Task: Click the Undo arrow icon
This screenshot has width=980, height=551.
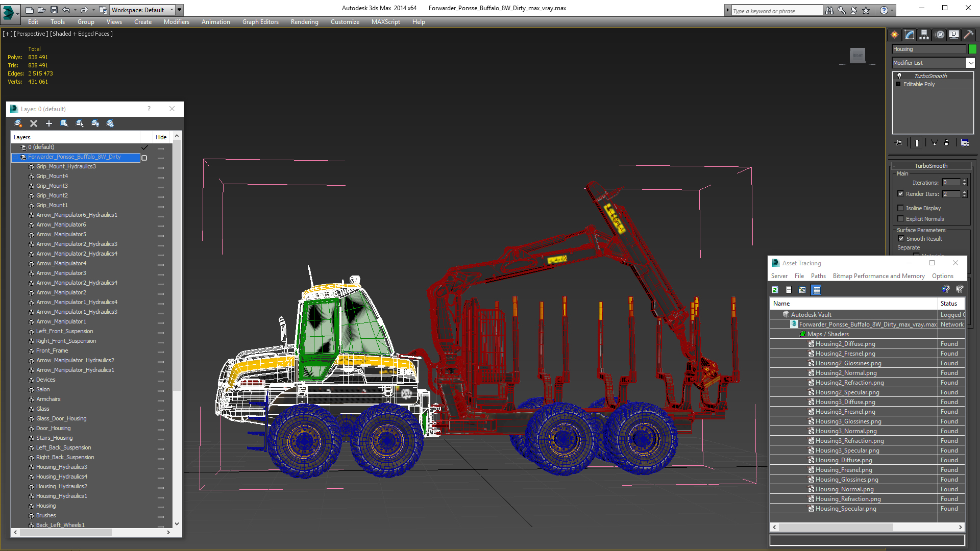Action: coord(66,10)
